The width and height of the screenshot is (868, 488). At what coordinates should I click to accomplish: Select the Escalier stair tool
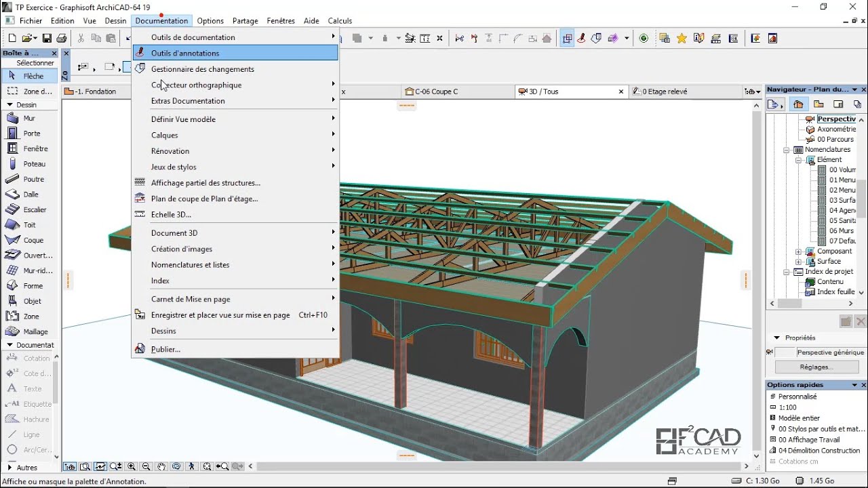28,209
